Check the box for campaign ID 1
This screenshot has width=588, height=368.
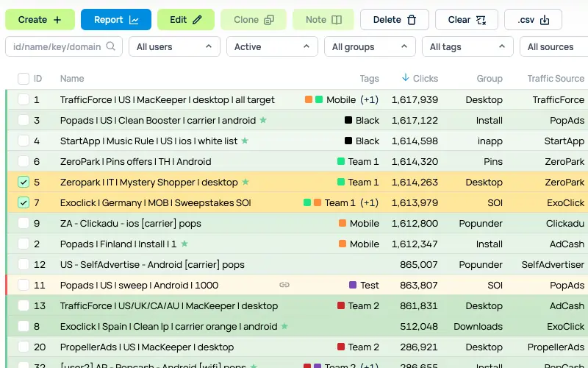(x=24, y=99)
